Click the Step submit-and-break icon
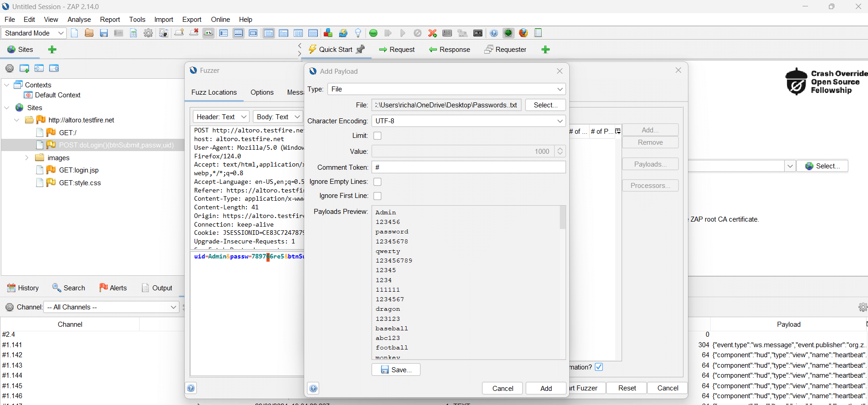This screenshot has width=868, height=405. tap(388, 33)
